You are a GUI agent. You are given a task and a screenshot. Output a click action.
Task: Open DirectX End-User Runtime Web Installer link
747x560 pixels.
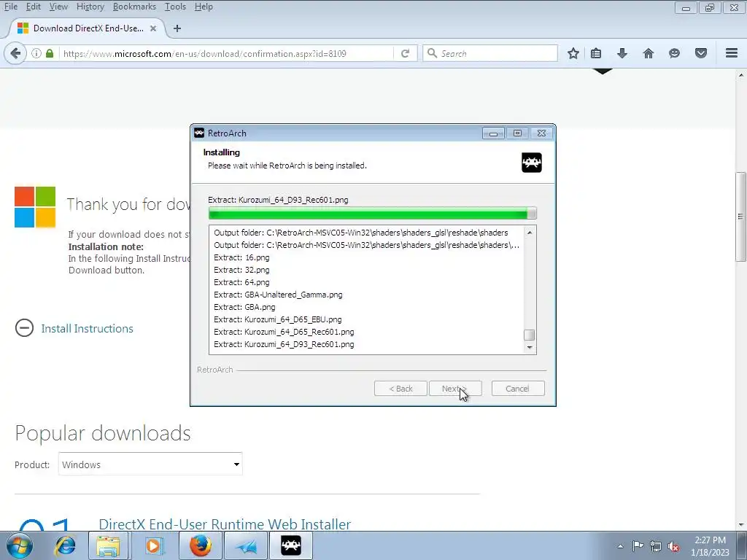pyautogui.click(x=225, y=524)
